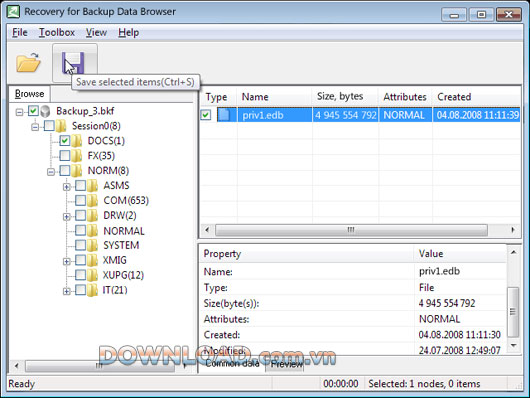Expand the ASMS folder node

pos(67,187)
